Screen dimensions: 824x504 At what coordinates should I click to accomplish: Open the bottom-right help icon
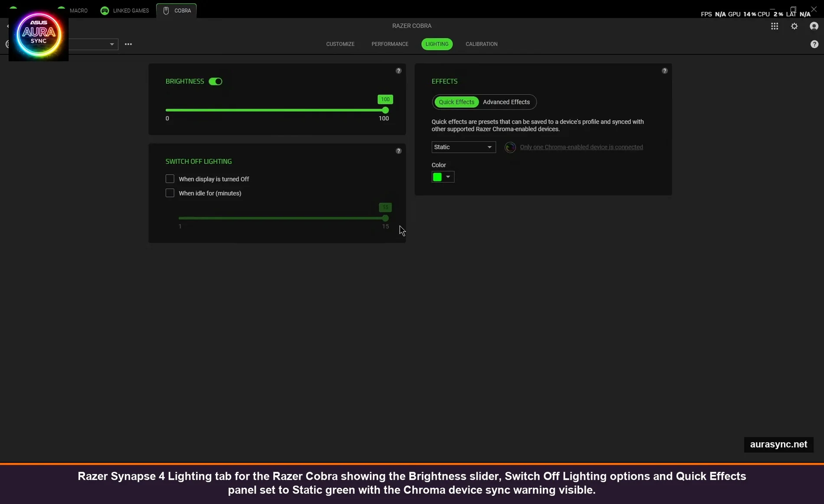point(814,44)
